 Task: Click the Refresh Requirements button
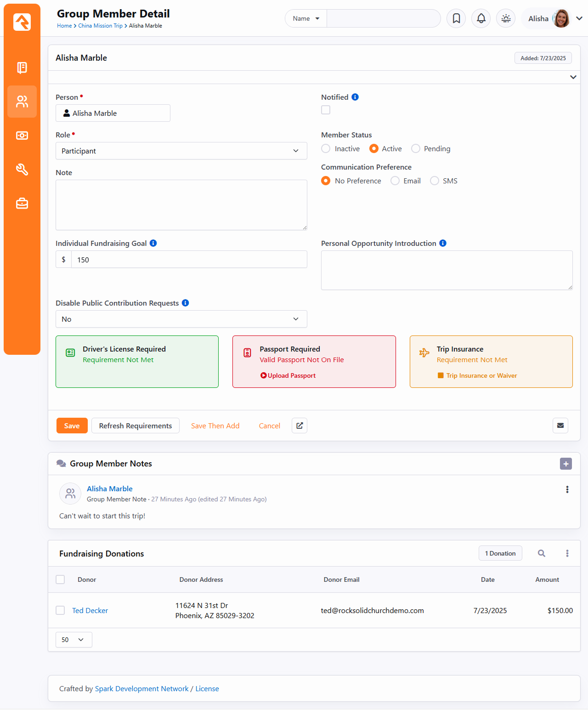[x=135, y=426]
